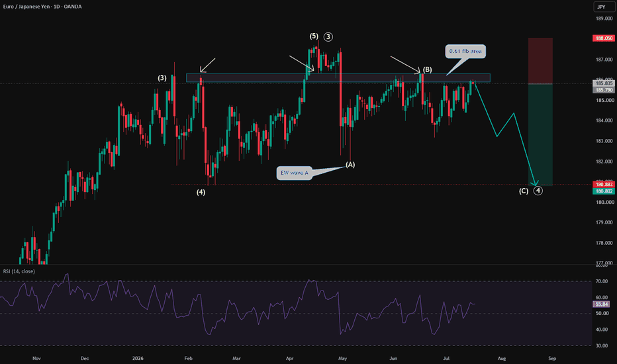617x364 pixels.
Task: Click Sep on the time axis
Action: pyautogui.click(x=552, y=359)
